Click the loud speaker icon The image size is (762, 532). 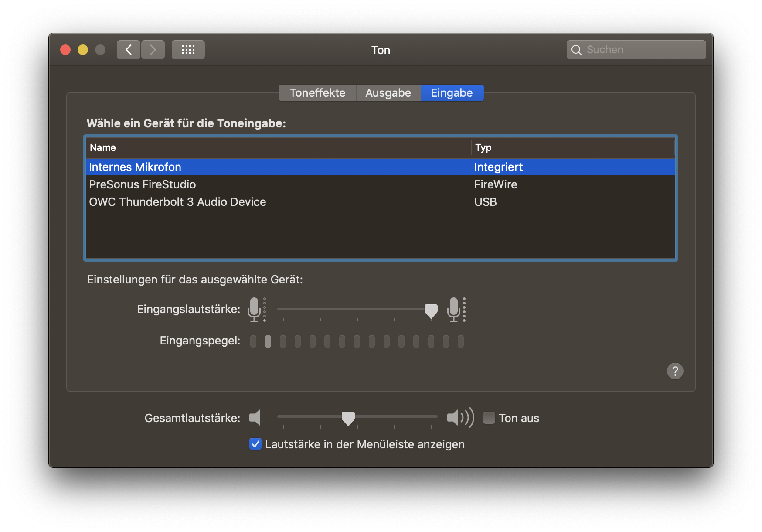(x=460, y=418)
